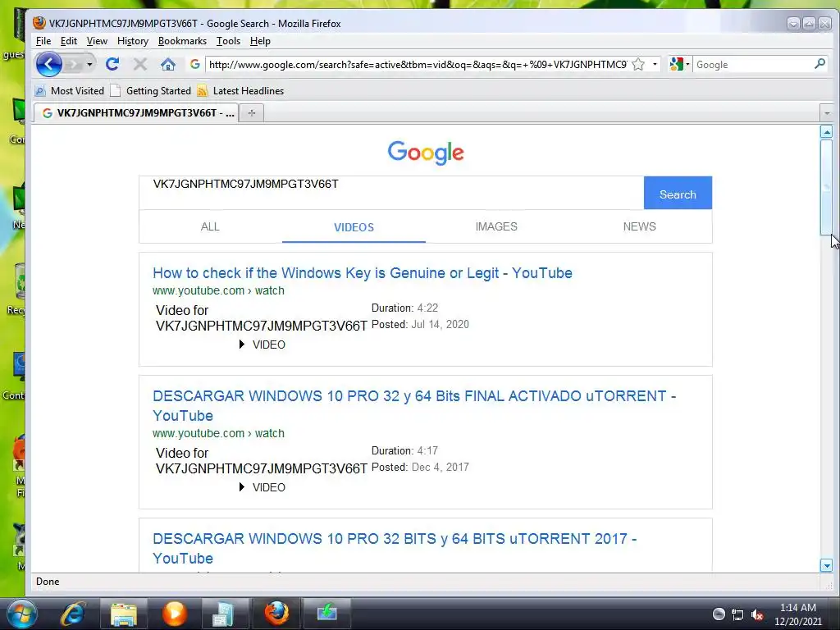Click the muted volume tray icon
Screen dimensions: 840x630
coord(757,615)
